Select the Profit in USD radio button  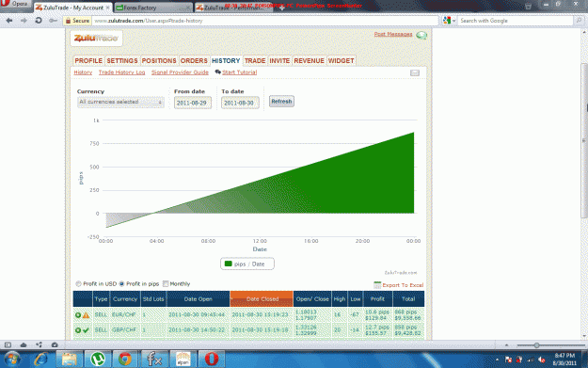(78, 284)
